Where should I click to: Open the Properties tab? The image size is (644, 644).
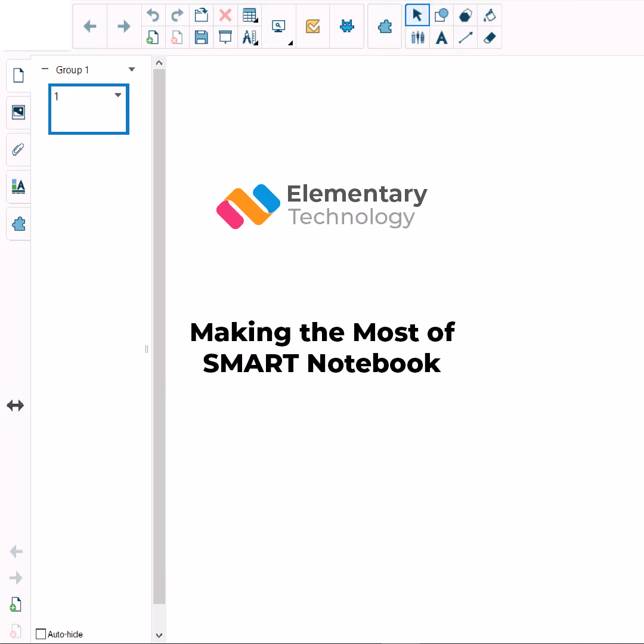[x=18, y=186]
